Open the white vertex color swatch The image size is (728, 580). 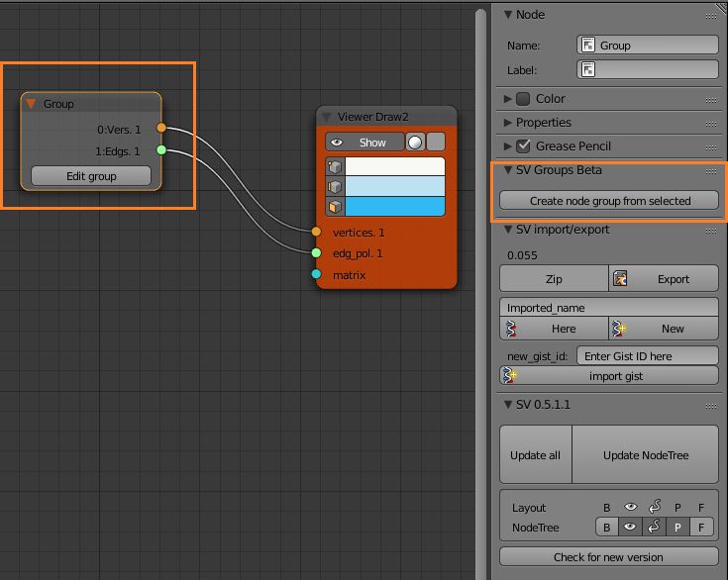coord(394,166)
